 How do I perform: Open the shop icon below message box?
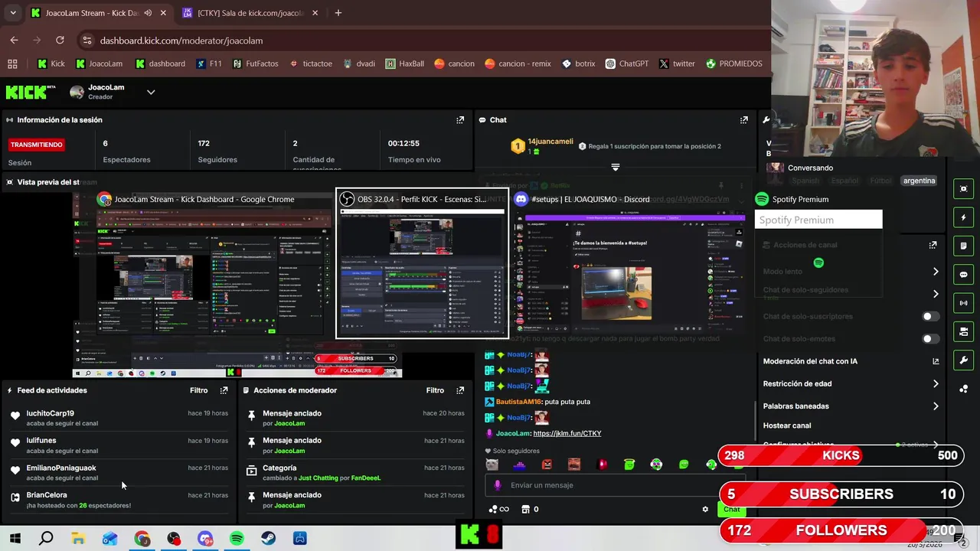click(x=525, y=509)
